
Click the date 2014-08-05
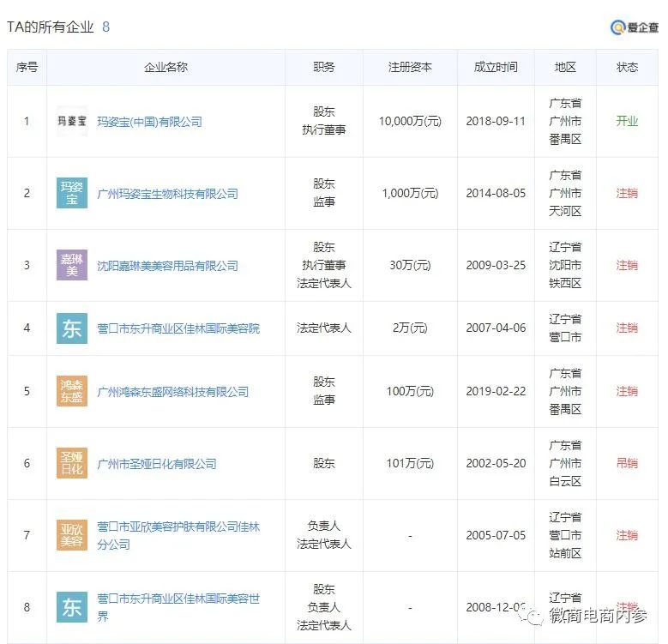pos(496,193)
